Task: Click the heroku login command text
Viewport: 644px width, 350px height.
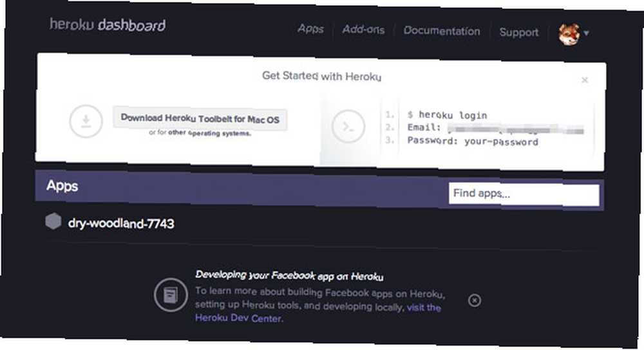Action: (453, 115)
